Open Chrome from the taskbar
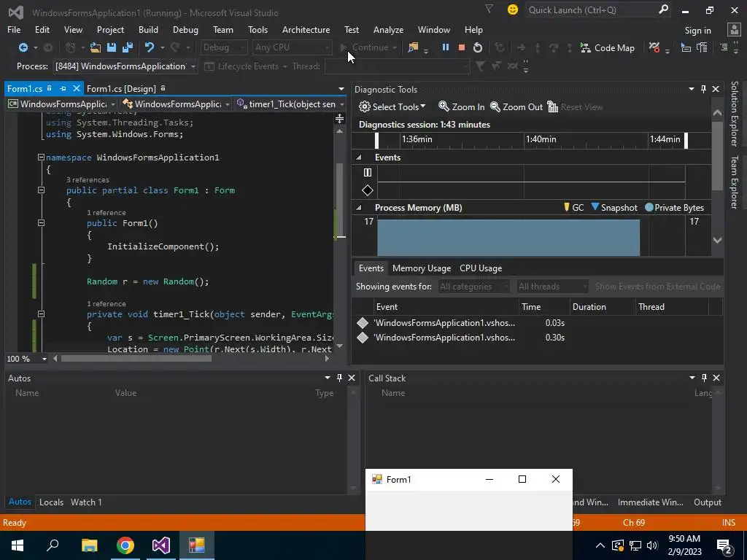This screenshot has height=560, width=747. tap(125, 545)
